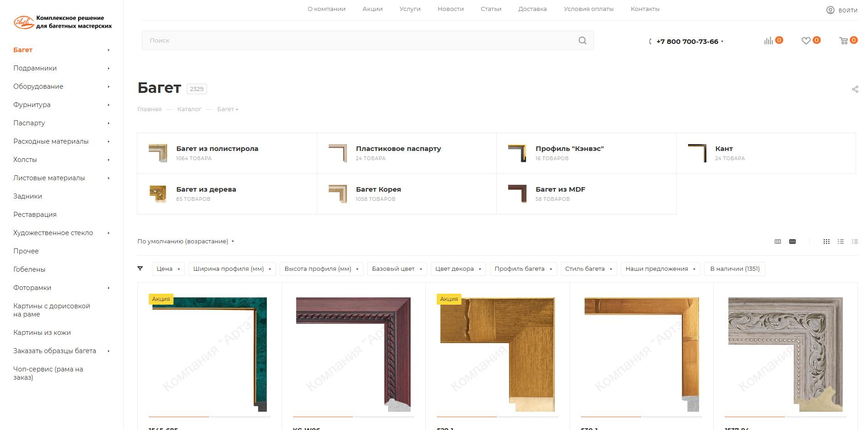Open Ширина профиля (мм) filter dropdown
Screen dimensions: 868x430
click(232, 269)
